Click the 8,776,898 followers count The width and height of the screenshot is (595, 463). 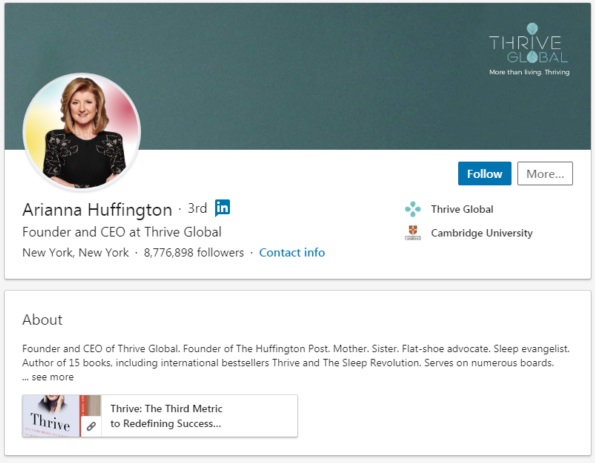pos(194,252)
